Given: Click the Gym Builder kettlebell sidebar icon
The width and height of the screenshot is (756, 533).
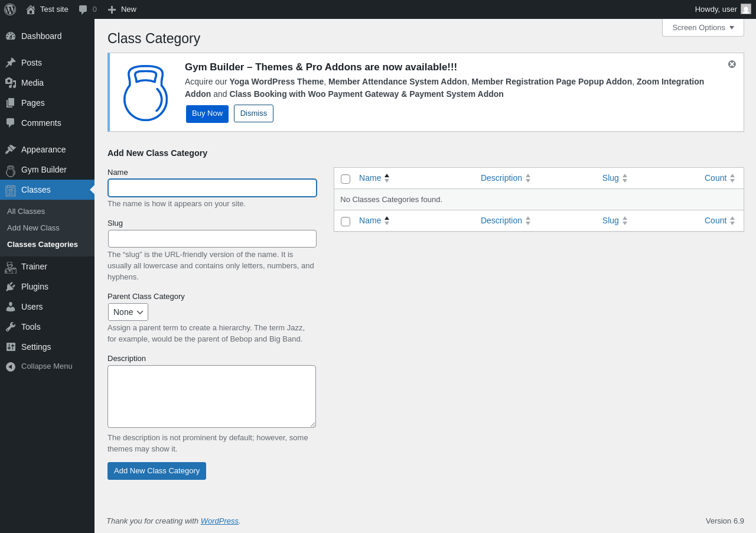Looking at the screenshot, I should point(11,170).
